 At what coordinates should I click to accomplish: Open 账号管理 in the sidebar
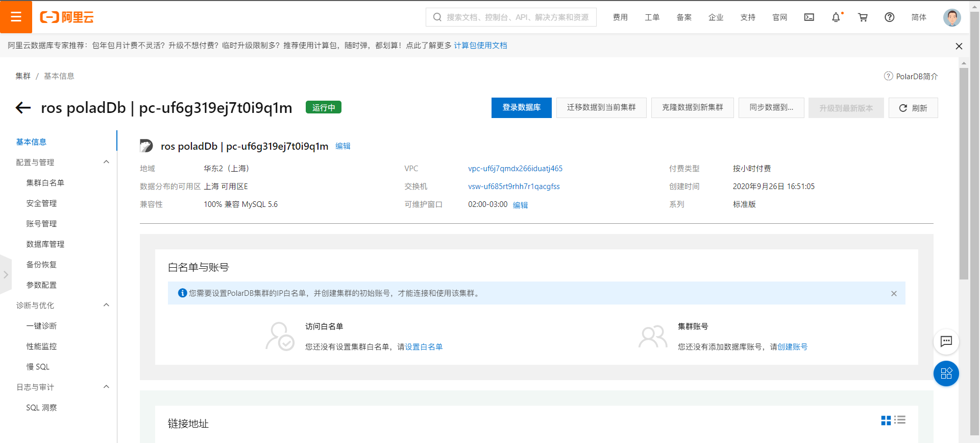click(x=41, y=223)
